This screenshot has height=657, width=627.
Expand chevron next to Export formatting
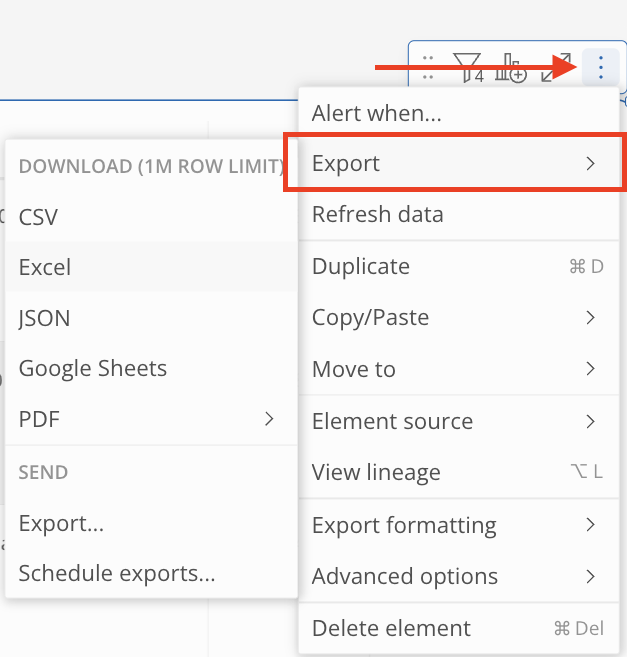591,525
